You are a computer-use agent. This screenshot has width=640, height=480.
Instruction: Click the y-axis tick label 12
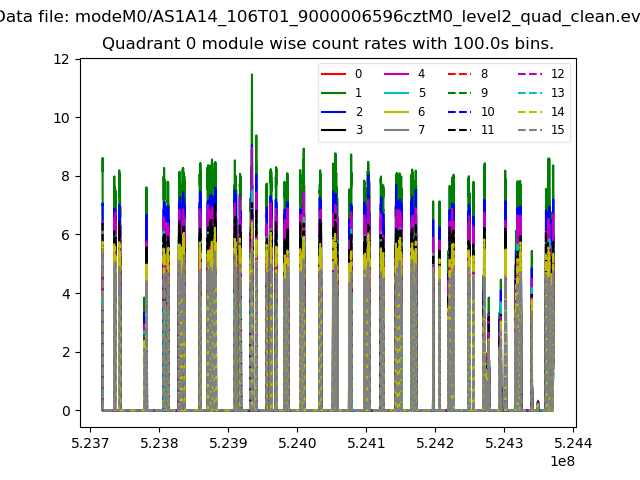tap(61, 59)
